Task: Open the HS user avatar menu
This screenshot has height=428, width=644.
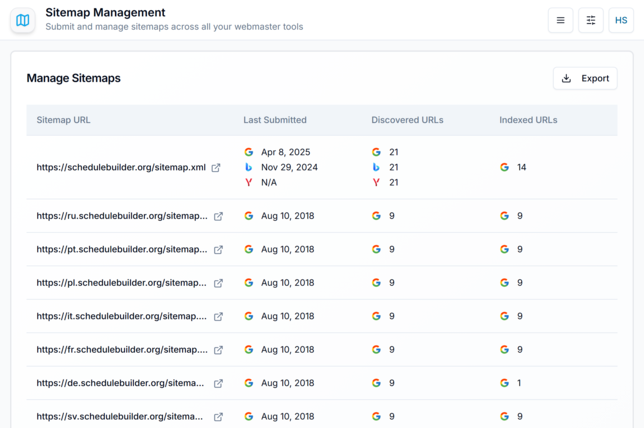Action: click(x=621, y=20)
